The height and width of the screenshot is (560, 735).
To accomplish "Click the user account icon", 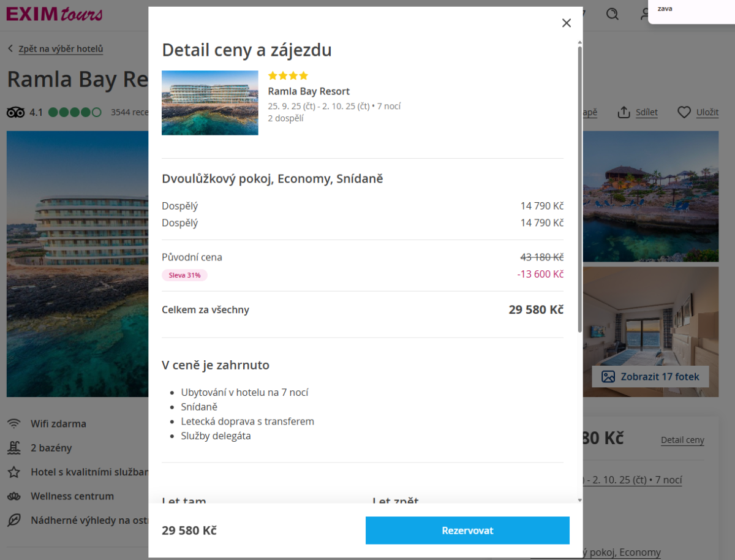I will (x=644, y=14).
